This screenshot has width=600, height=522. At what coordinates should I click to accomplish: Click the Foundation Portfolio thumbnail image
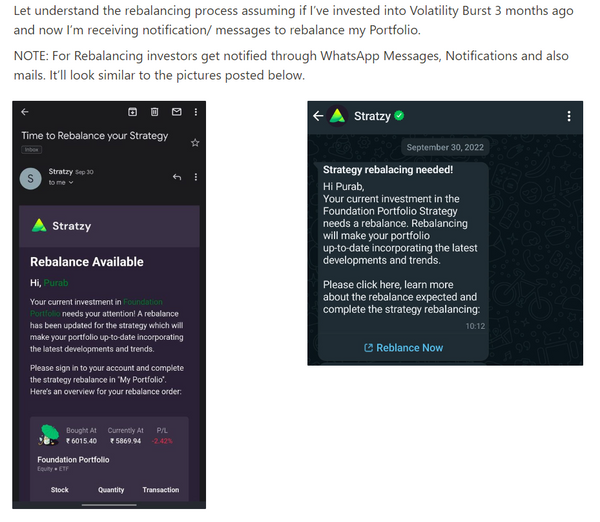pyautogui.click(x=47, y=436)
